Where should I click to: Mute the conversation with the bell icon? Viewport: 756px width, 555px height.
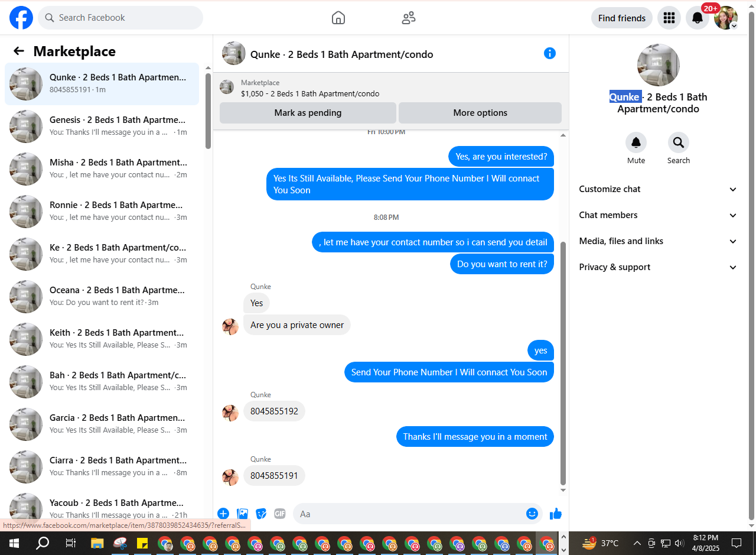[x=636, y=142]
